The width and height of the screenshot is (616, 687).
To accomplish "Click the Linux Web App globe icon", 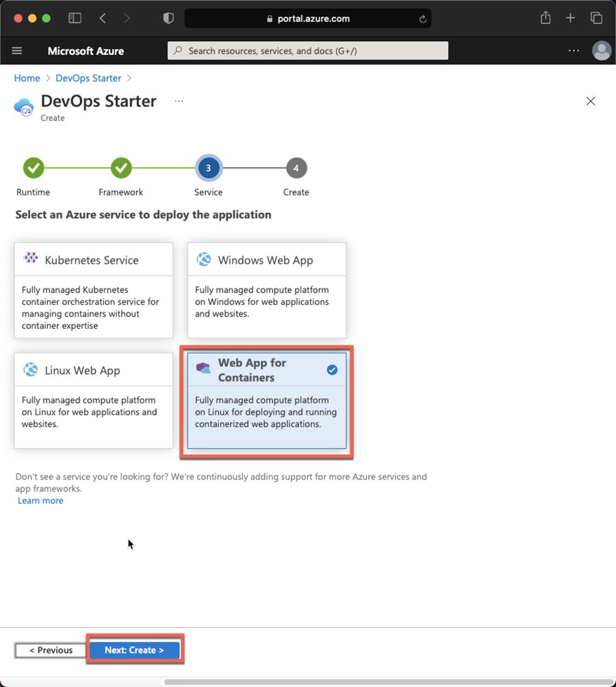I will [x=30, y=369].
